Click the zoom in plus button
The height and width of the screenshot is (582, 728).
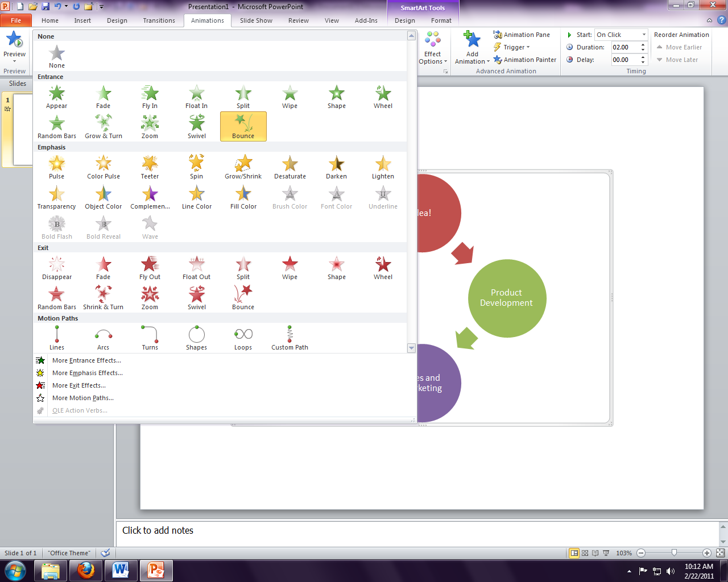[707, 553]
